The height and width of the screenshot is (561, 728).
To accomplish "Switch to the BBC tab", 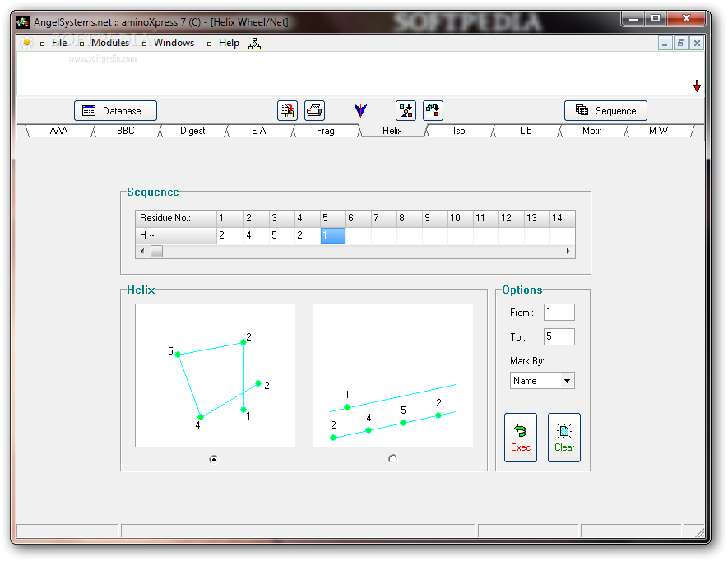I will (125, 131).
